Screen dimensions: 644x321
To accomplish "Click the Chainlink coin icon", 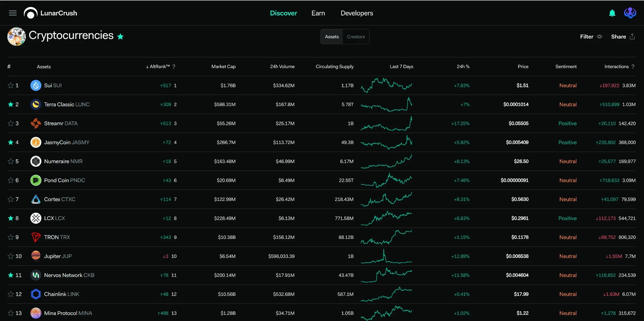I will tap(36, 294).
